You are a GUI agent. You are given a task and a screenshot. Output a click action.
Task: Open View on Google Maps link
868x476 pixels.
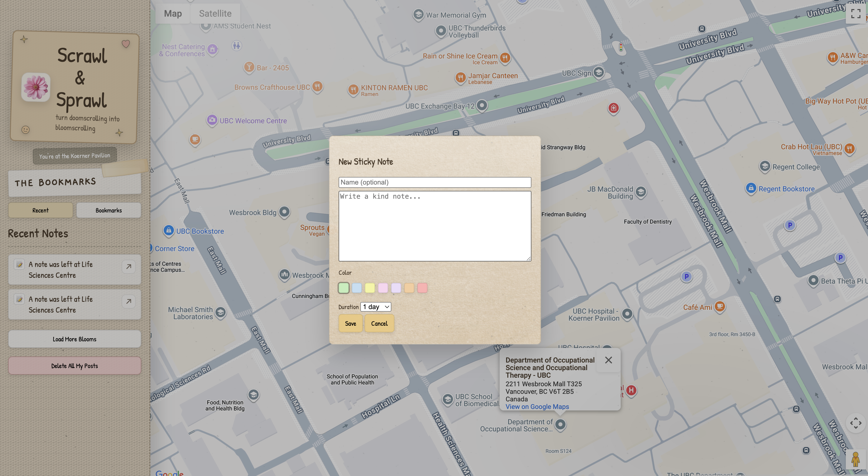(x=537, y=406)
